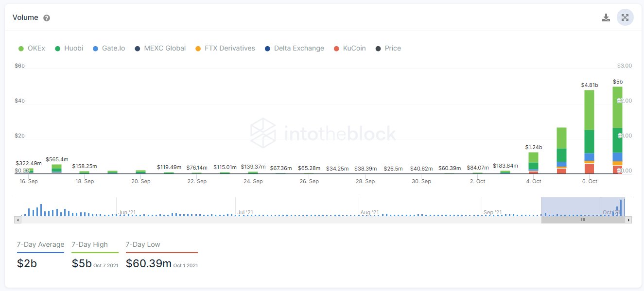The height and width of the screenshot is (291, 644).
Task: Hide the FTX Derivatives series
Action: coord(225,48)
